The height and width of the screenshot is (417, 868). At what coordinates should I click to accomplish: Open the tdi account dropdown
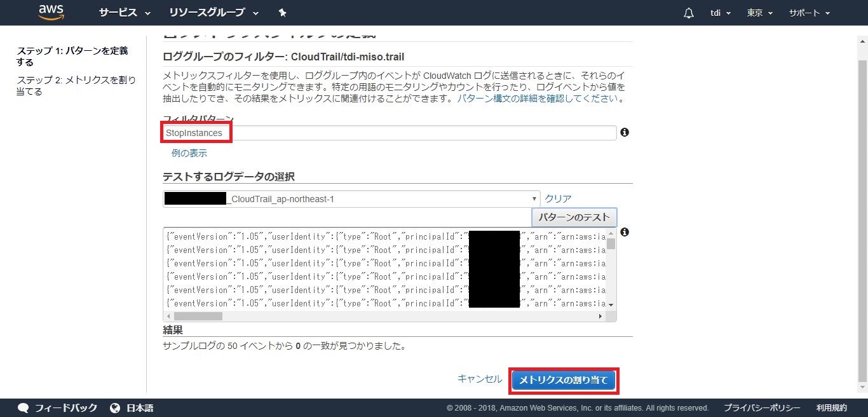tap(720, 13)
